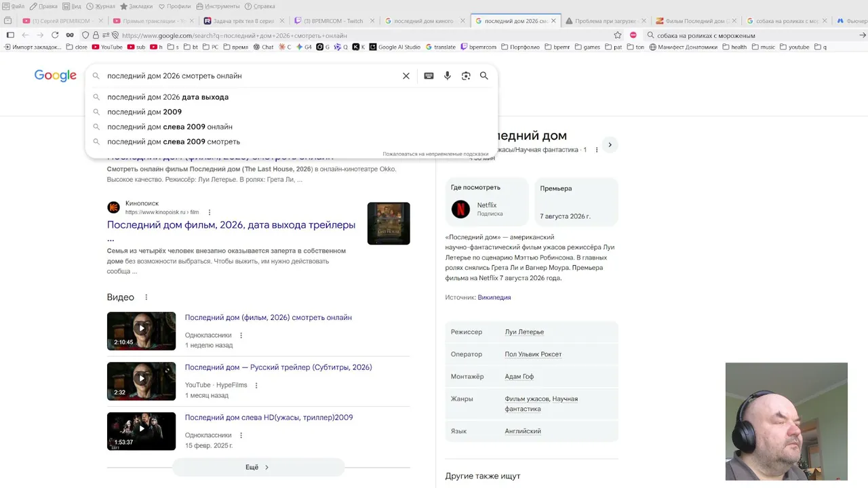Open the sidebar panel toggle
868x488 pixels.
click(10, 35)
